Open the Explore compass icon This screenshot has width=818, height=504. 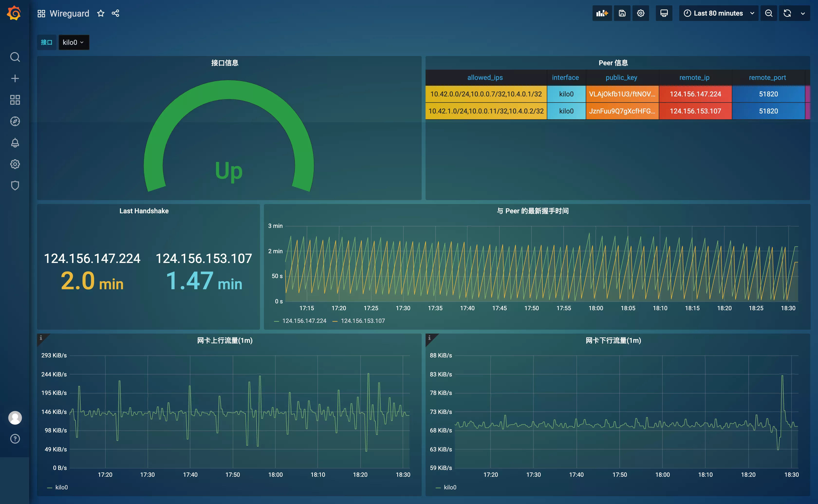[x=15, y=121]
